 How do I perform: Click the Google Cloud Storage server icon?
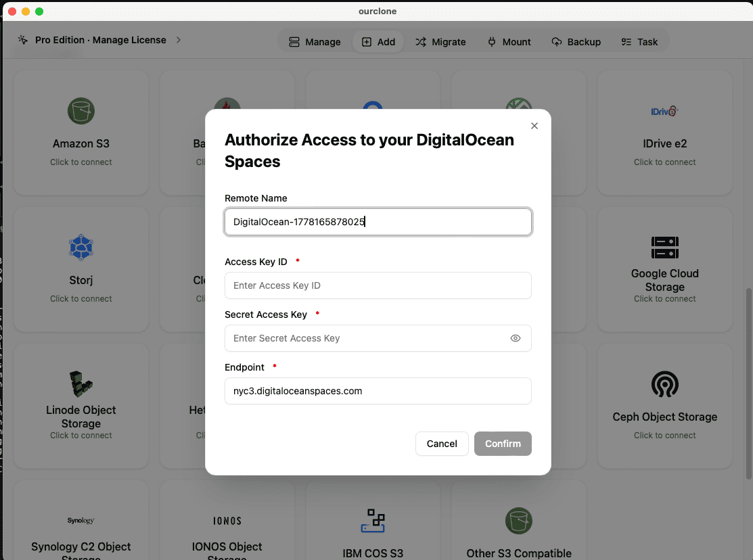[664, 248]
